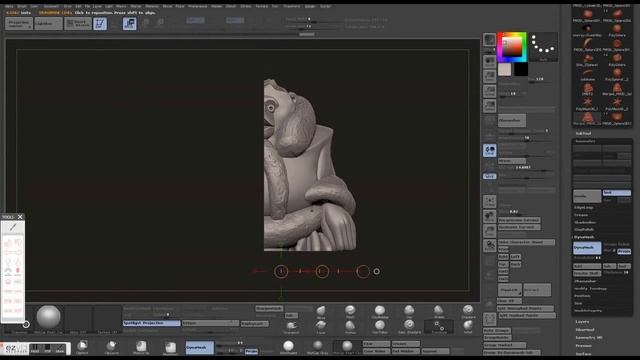Select the Move sculpting brush

pyautogui.click(x=321, y=312)
